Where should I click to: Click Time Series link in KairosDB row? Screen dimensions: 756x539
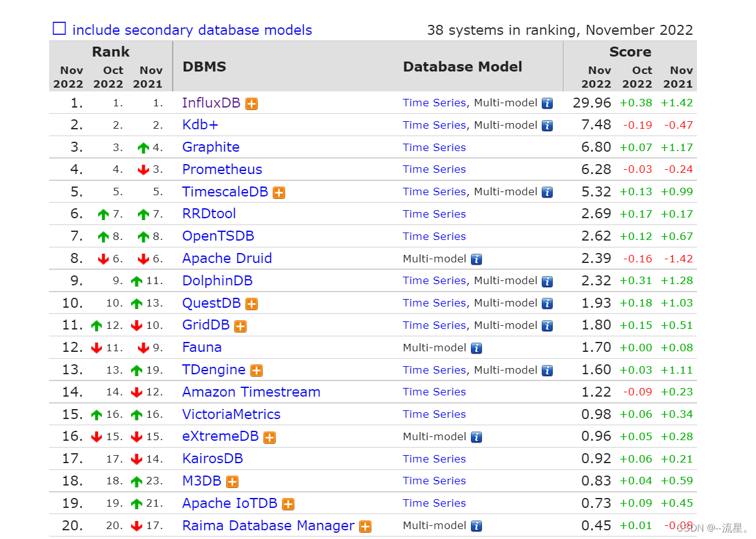point(434,459)
